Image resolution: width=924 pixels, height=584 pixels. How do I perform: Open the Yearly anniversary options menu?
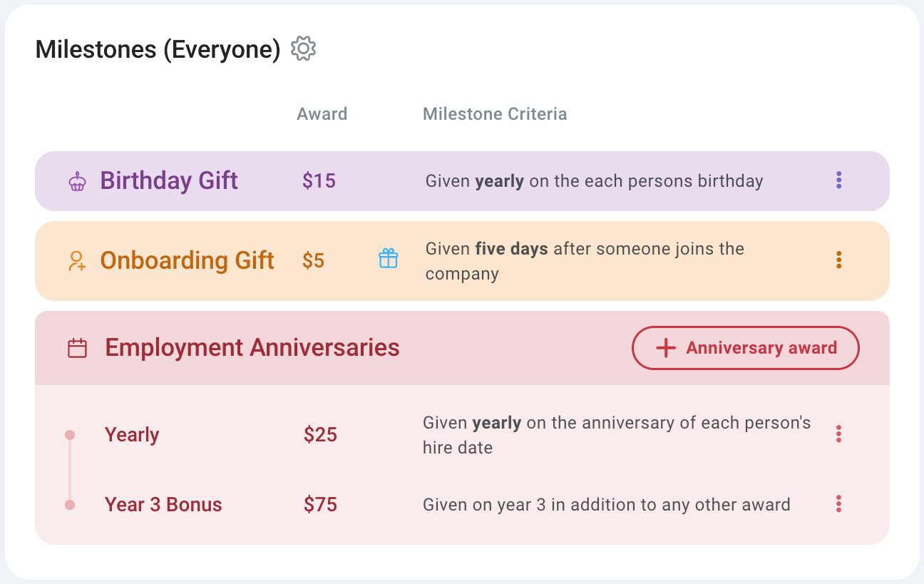(839, 434)
